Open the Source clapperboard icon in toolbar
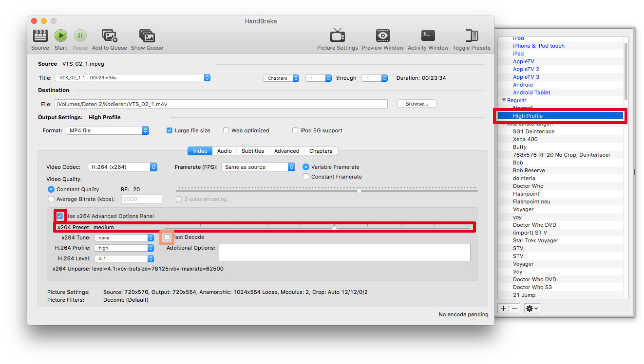 pos(40,36)
